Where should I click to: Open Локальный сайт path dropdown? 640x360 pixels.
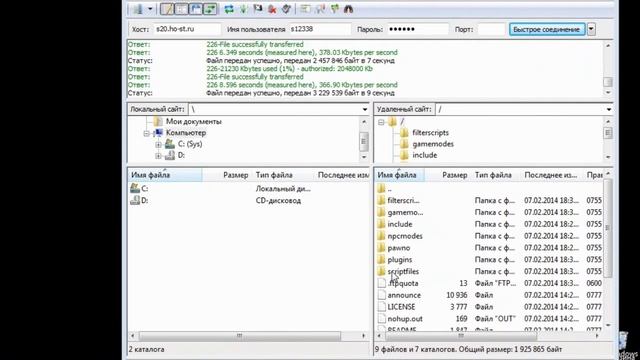coord(364,109)
